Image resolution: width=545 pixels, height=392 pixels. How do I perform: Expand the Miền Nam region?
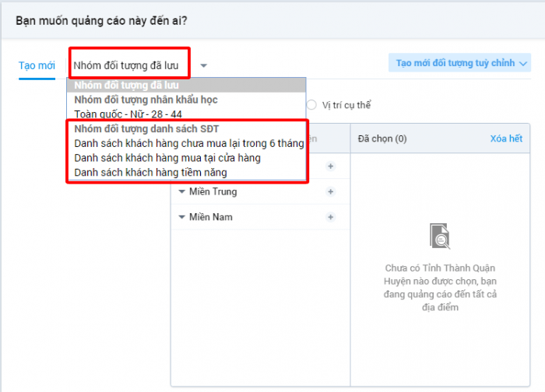pos(182,217)
